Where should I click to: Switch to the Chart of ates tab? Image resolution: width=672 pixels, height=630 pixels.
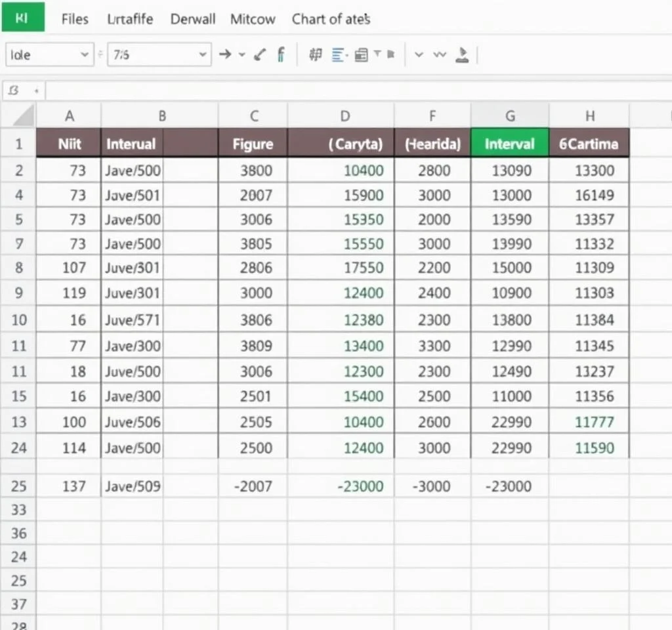(331, 19)
